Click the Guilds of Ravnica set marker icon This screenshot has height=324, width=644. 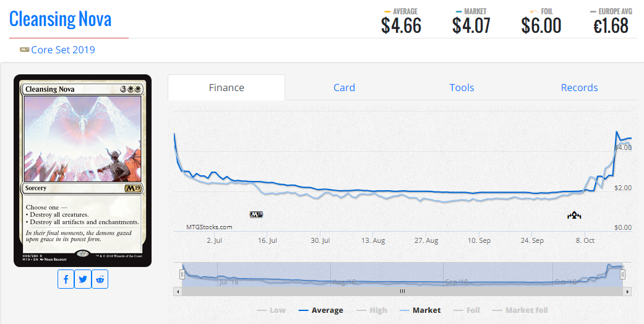574,215
